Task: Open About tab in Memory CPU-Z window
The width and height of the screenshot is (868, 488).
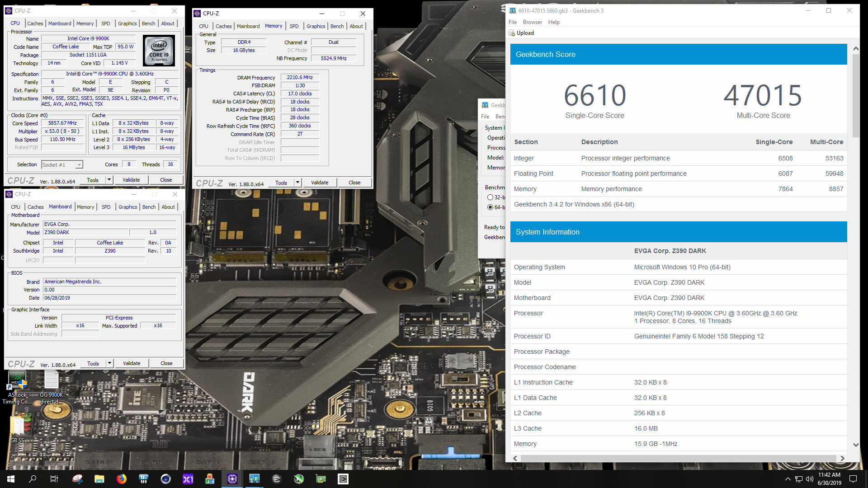Action: point(356,26)
